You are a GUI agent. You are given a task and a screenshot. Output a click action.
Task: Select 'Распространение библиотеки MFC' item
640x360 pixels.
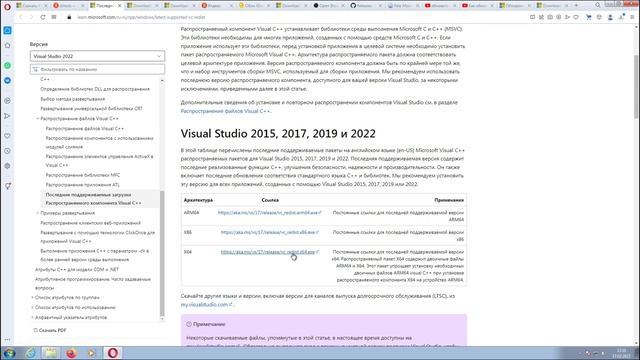pos(83,175)
